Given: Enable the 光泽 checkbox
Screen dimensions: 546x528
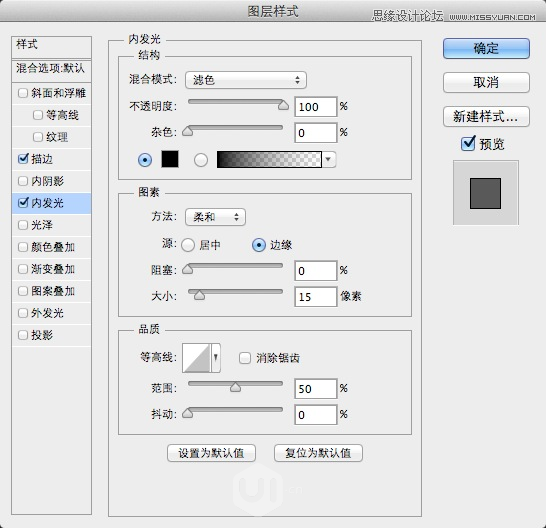Looking at the screenshot, I should pos(23,225).
